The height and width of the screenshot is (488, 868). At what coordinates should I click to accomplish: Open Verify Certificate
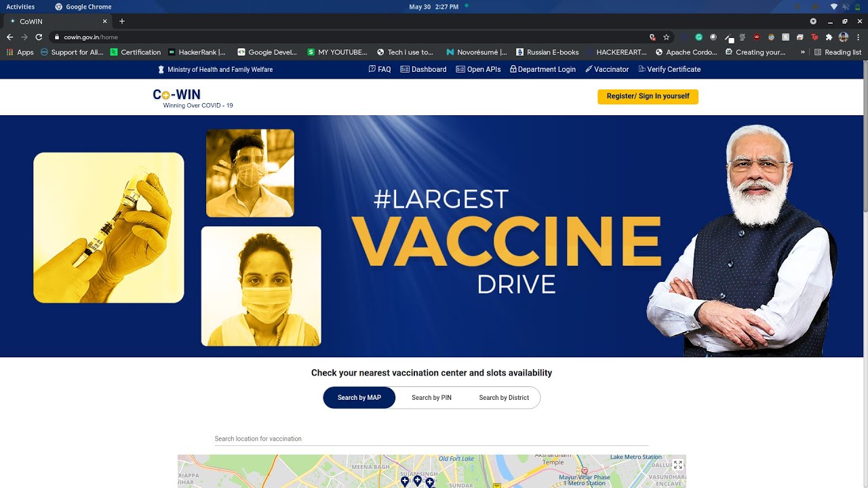pyautogui.click(x=669, y=69)
